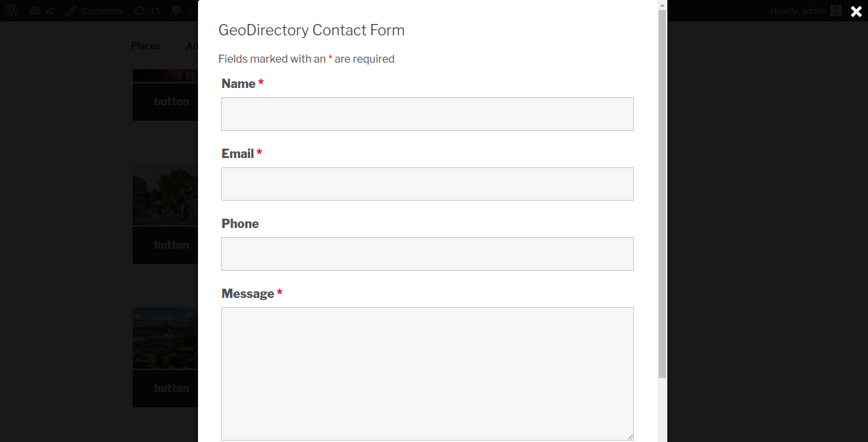Open the v2 dashboard site icon
868x442 pixels.
(x=35, y=11)
